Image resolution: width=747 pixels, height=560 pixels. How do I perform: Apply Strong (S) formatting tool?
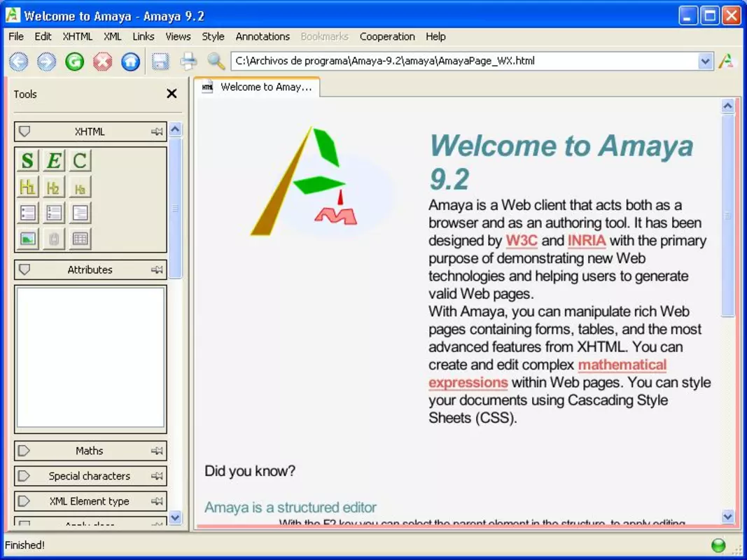[27, 160]
